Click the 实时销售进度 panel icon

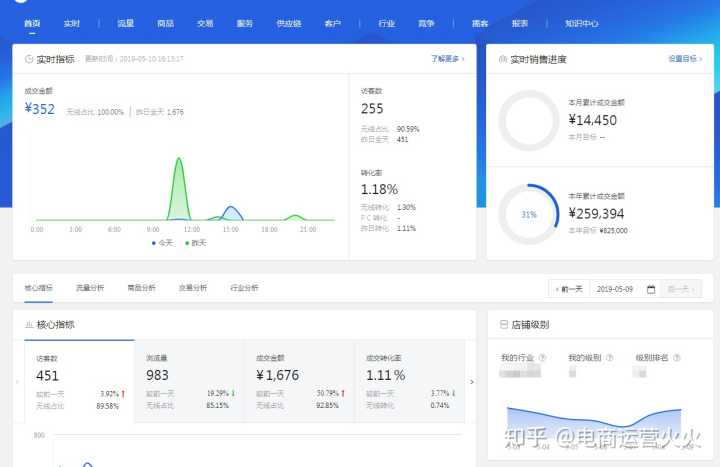coord(502,59)
